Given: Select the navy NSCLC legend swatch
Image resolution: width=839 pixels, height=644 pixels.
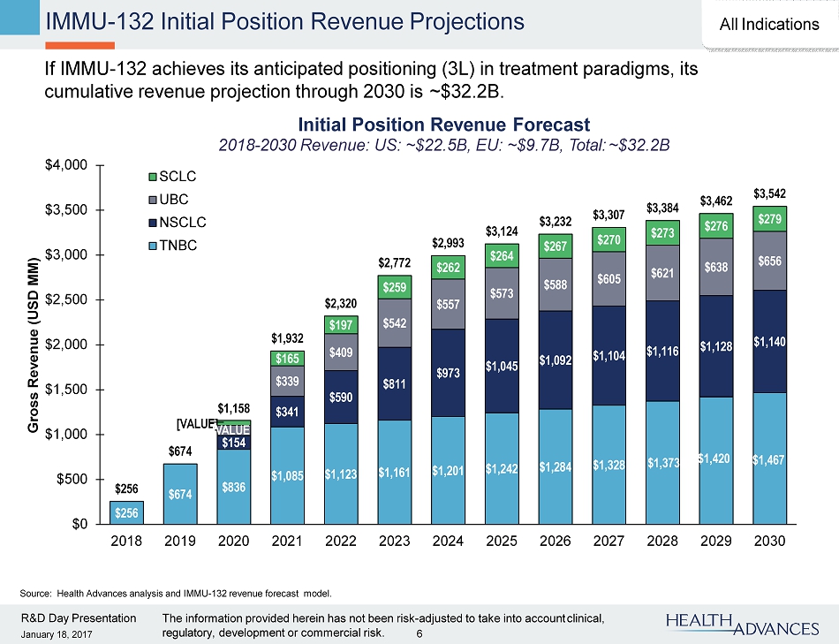Looking at the screenshot, I should [151, 223].
